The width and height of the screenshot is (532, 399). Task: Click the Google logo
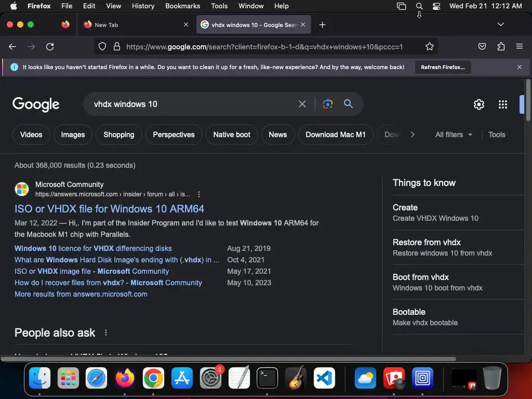coord(36,104)
